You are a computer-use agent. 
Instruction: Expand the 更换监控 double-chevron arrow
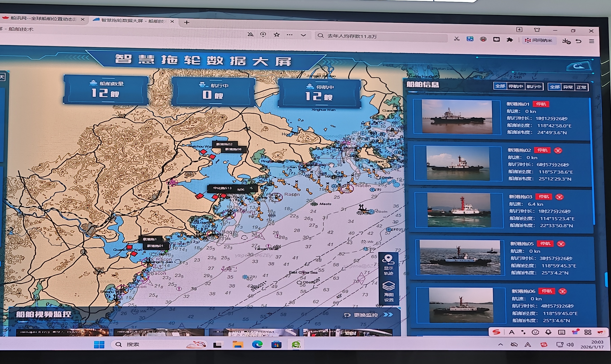click(x=388, y=315)
